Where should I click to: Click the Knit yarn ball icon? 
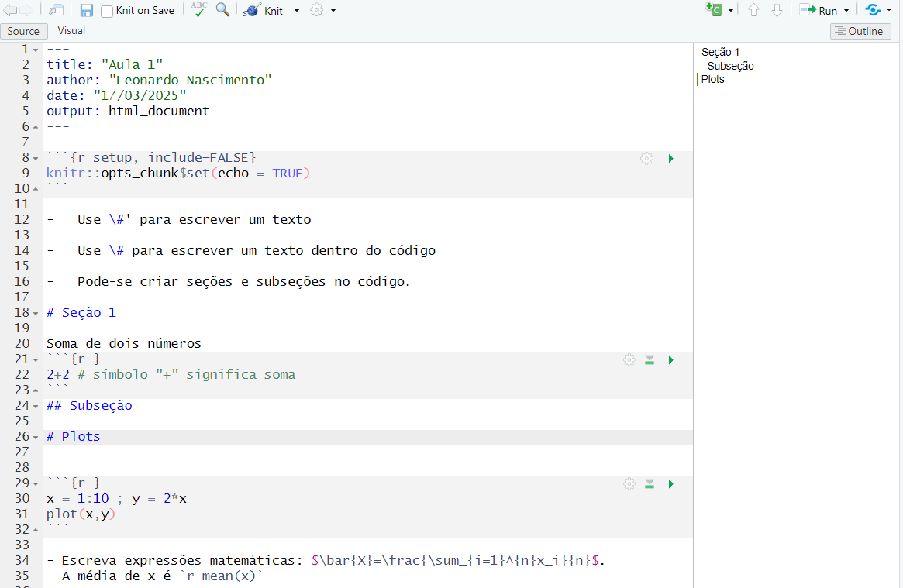click(x=251, y=10)
